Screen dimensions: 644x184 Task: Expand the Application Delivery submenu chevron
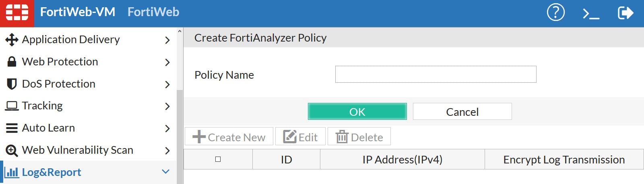[167, 40]
